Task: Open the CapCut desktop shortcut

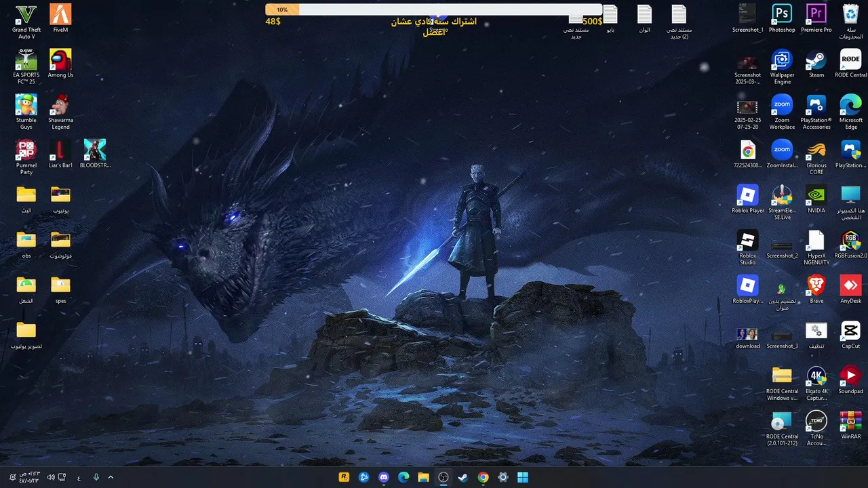Action: tap(850, 335)
